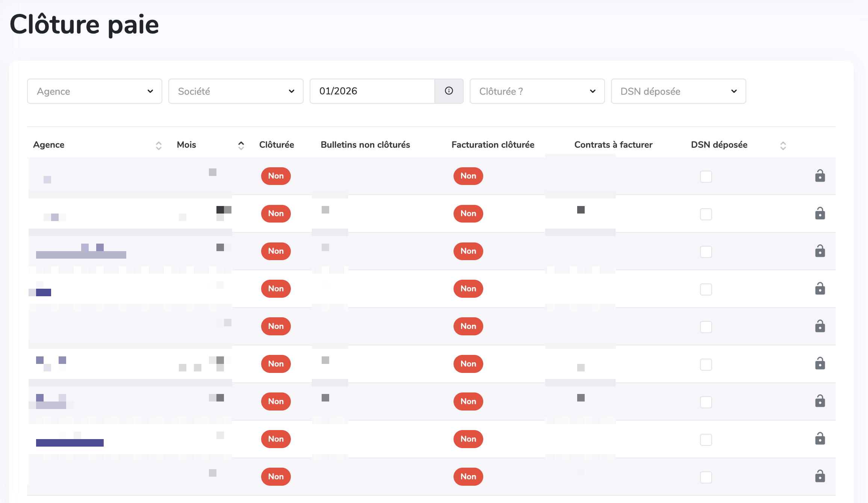The width and height of the screenshot is (868, 503).
Task: Open the DSN déposée filter dropdown
Action: (x=678, y=91)
